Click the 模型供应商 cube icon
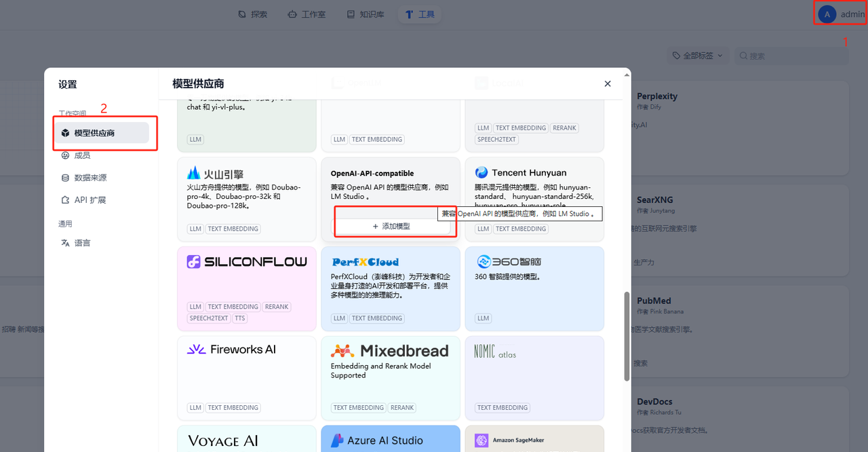Viewport: 868px width, 452px height. [x=65, y=133]
